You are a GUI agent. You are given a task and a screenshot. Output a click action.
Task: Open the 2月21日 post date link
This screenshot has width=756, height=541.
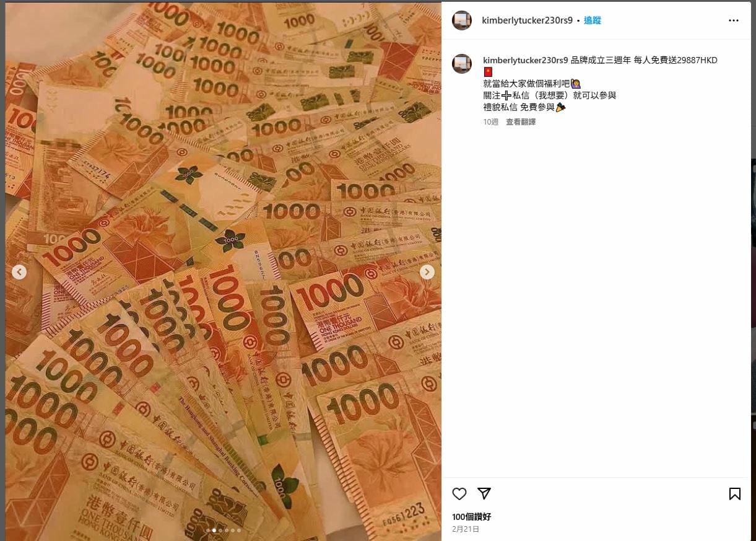(x=466, y=529)
